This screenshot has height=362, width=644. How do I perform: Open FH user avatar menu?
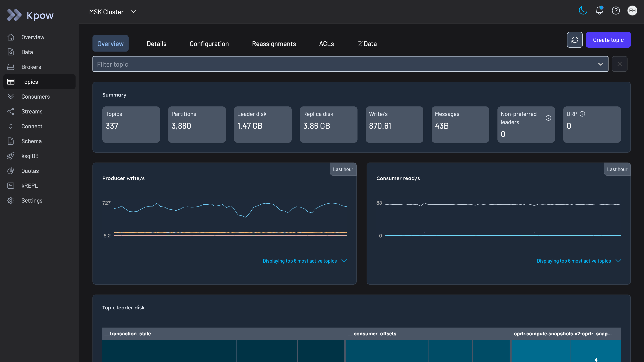coord(632,11)
